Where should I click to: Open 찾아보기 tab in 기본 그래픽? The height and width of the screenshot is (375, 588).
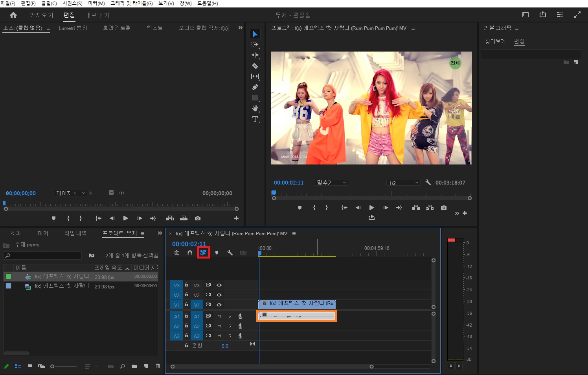tap(495, 41)
